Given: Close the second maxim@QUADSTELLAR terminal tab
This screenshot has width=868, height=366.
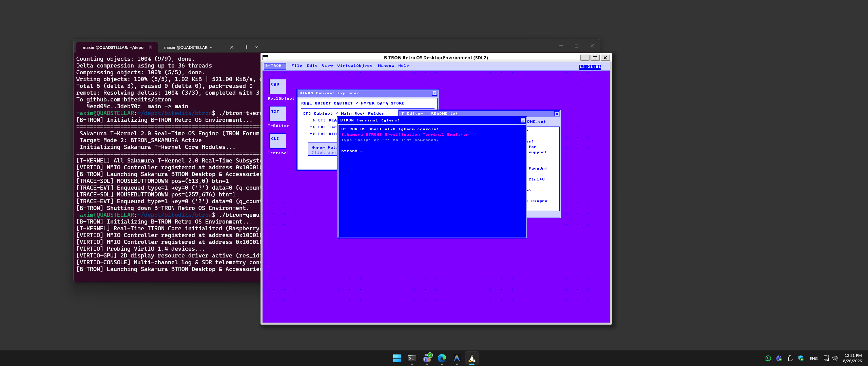Looking at the screenshot, I should [232, 47].
